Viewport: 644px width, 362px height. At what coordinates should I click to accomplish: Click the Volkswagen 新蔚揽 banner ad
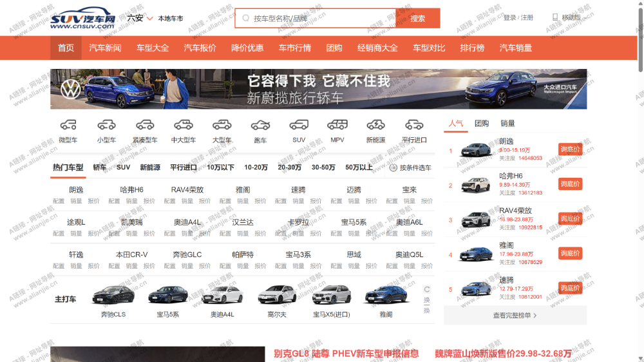318,89
